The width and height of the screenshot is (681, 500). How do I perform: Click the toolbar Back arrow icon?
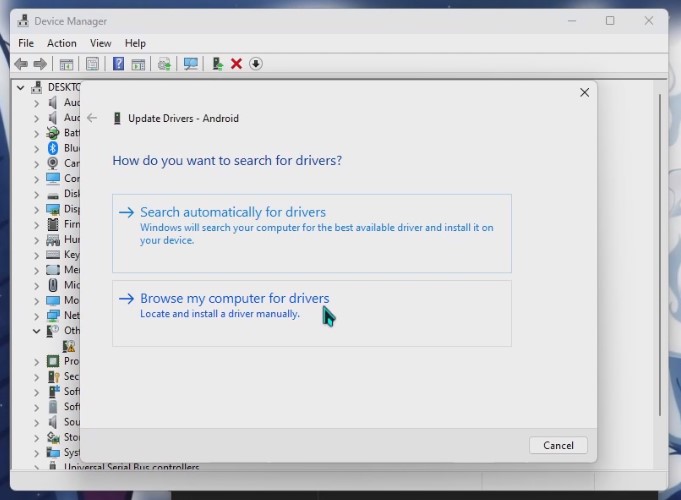point(21,64)
